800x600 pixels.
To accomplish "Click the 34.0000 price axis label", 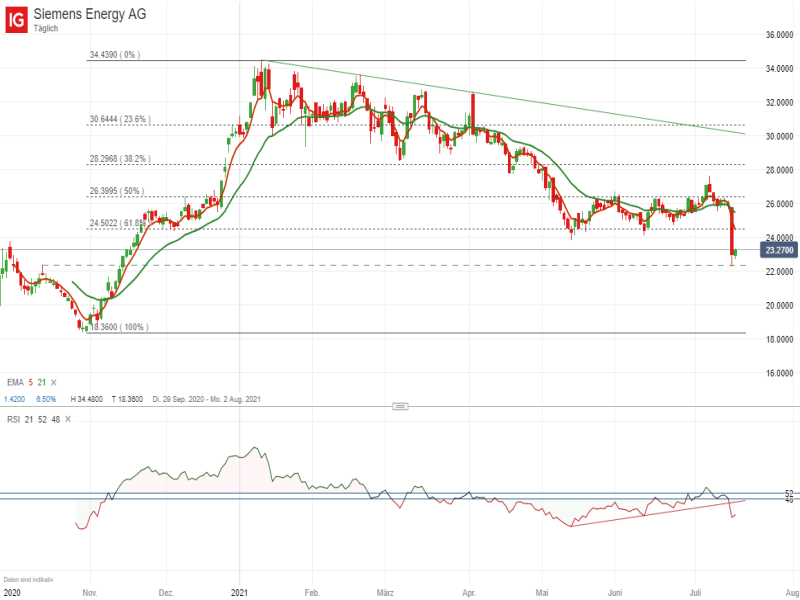I will [780, 69].
